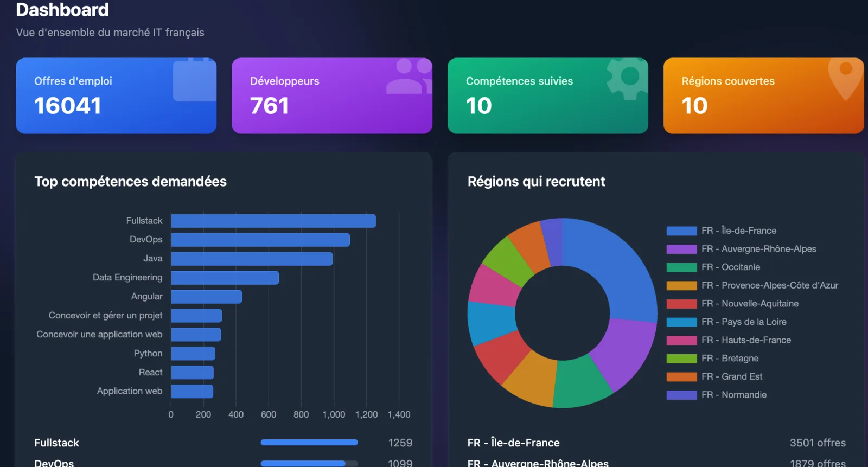Click the people icon on Développeurs card

pyautogui.click(x=410, y=76)
